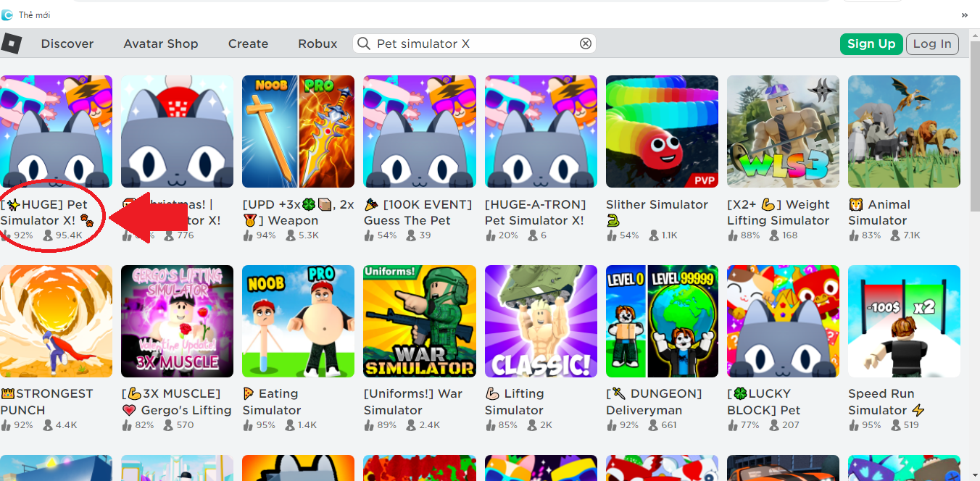Open War Simulator thumbnail
Viewport: 980px width, 481px height.
click(420, 321)
